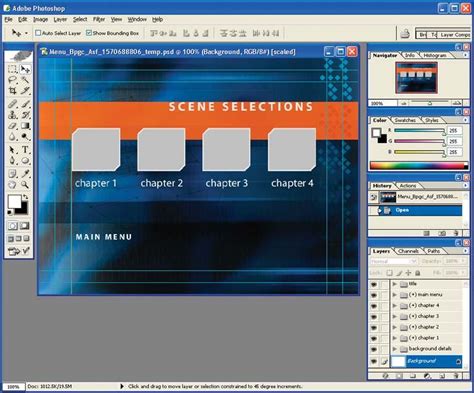The width and height of the screenshot is (474, 393).
Task: Click the zoom percentage field in status bar
Action: pyautogui.click(x=14, y=387)
